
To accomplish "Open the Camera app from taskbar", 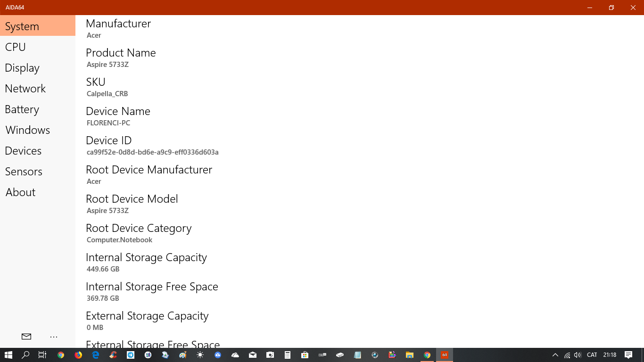I will [x=270, y=355].
